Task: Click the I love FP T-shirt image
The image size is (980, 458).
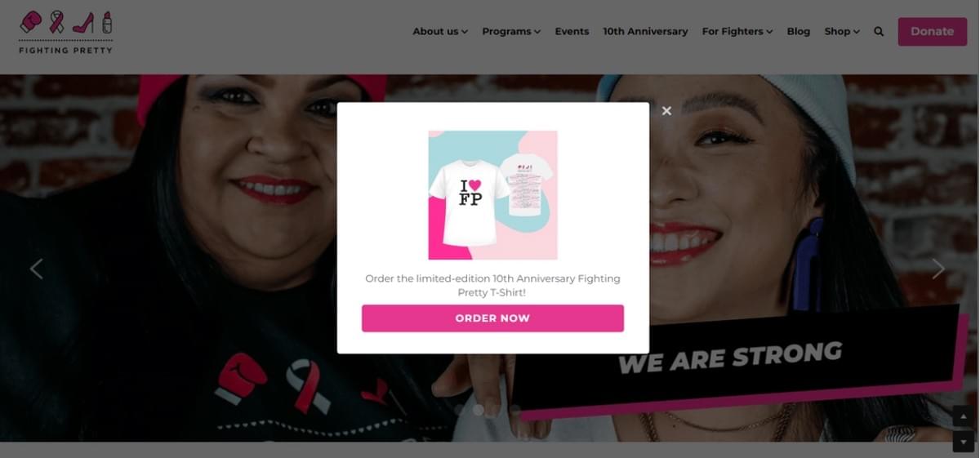Action: pyautogui.click(x=492, y=195)
